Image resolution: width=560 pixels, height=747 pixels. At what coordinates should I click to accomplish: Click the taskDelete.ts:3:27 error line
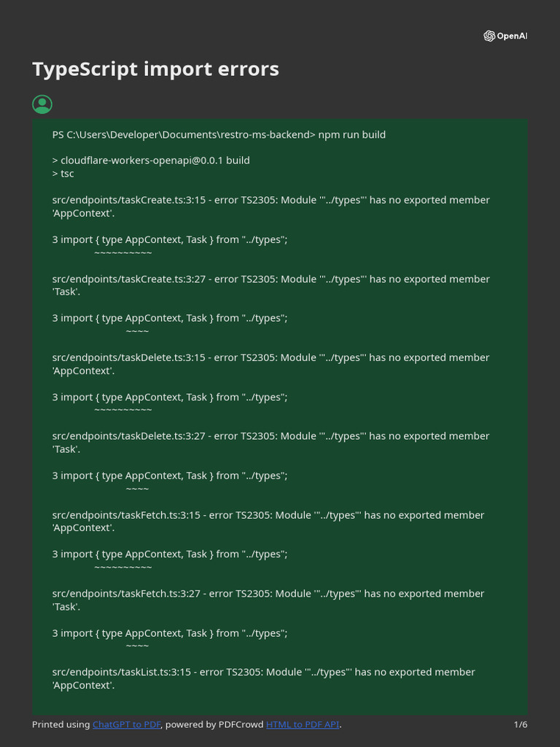tap(271, 436)
